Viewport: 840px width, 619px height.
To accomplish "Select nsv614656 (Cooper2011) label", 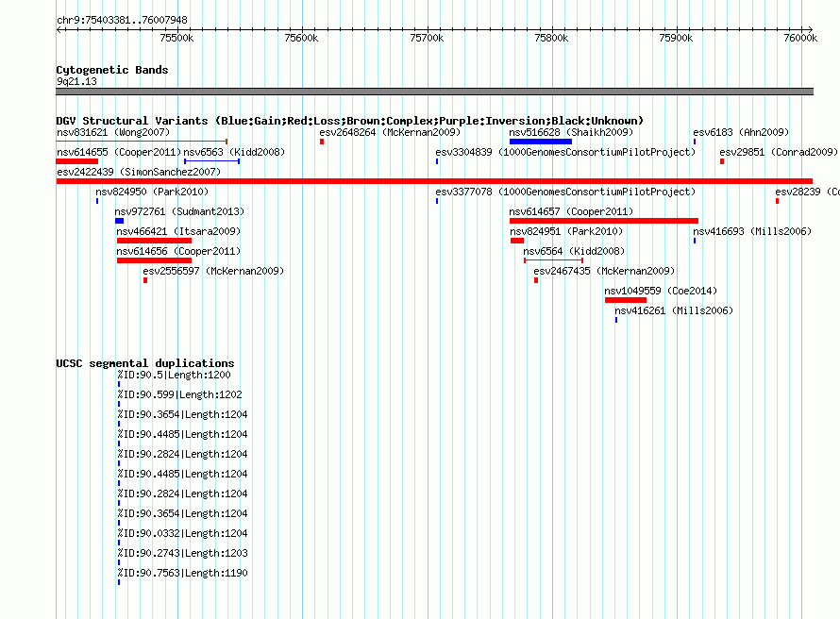I will point(178,251).
